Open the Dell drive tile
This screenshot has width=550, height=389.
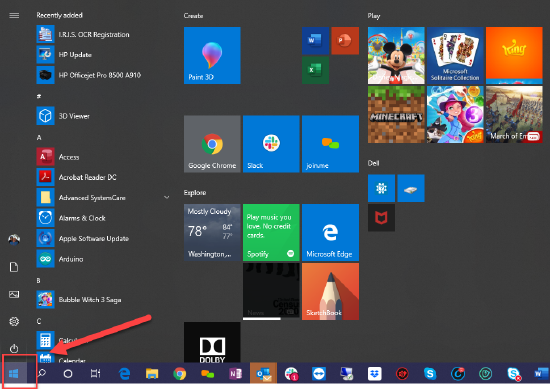coord(411,188)
